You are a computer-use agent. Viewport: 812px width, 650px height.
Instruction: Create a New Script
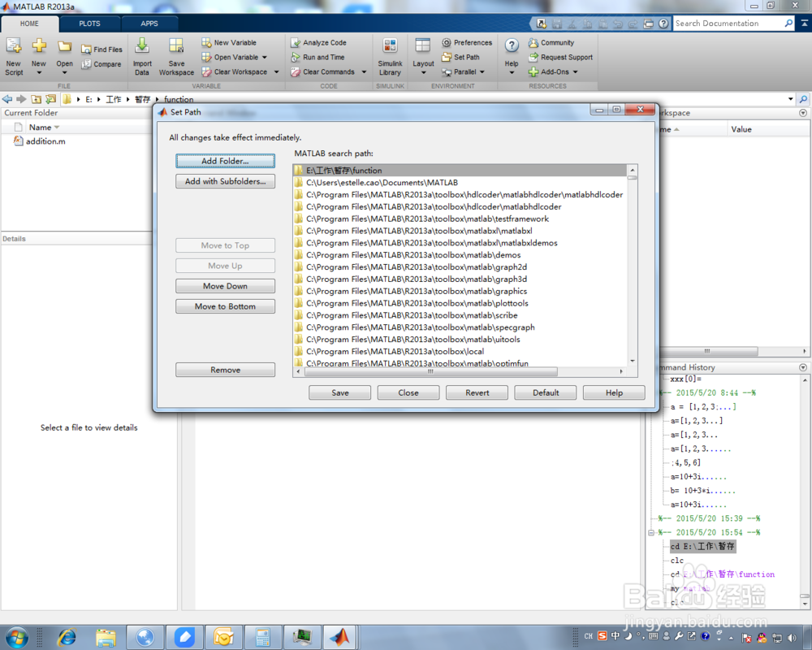pos(14,57)
